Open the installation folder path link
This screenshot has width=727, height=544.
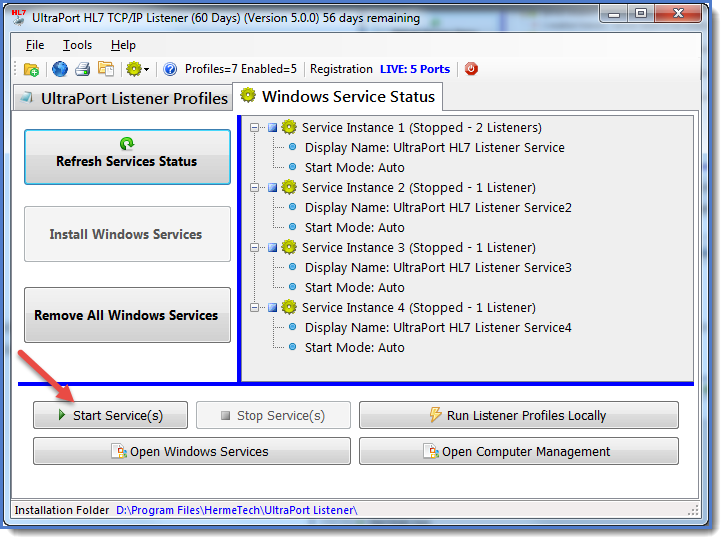[236, 510]
